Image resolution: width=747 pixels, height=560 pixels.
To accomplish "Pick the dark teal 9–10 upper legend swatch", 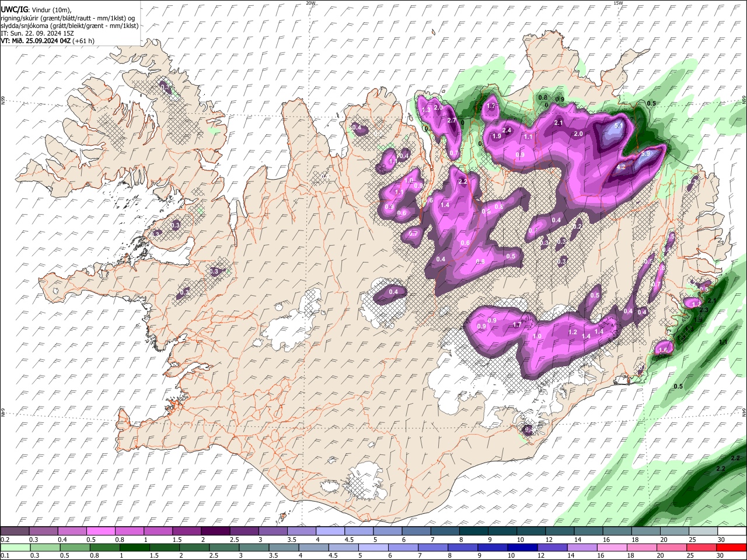I will [502, 531].
